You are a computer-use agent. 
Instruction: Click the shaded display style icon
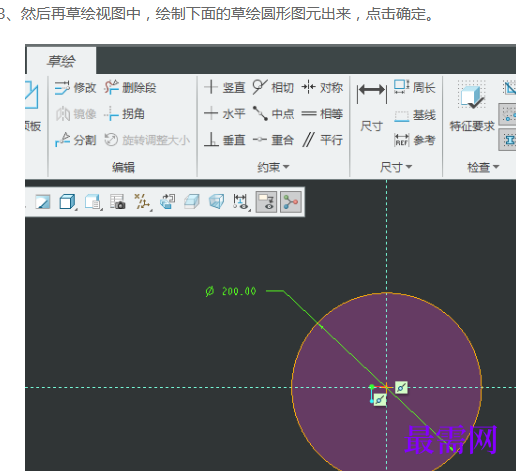(43, 202)
